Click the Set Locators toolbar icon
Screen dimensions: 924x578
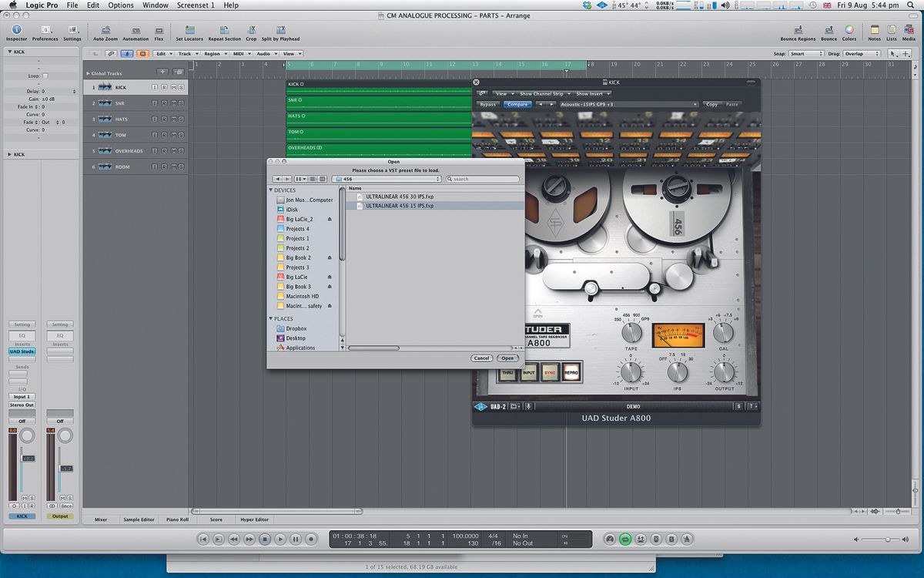pos(190,31)
